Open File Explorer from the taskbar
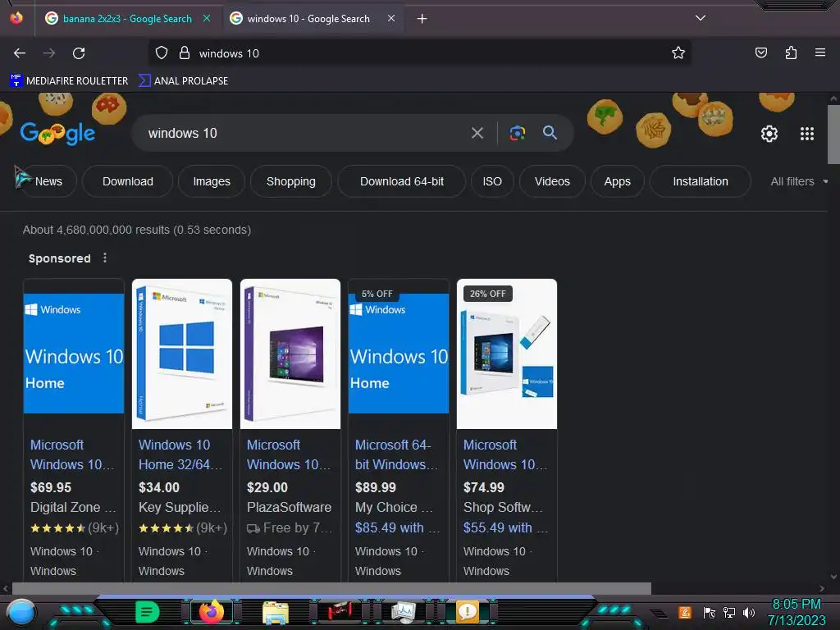 pyautogui.click(x=276, y=613)
